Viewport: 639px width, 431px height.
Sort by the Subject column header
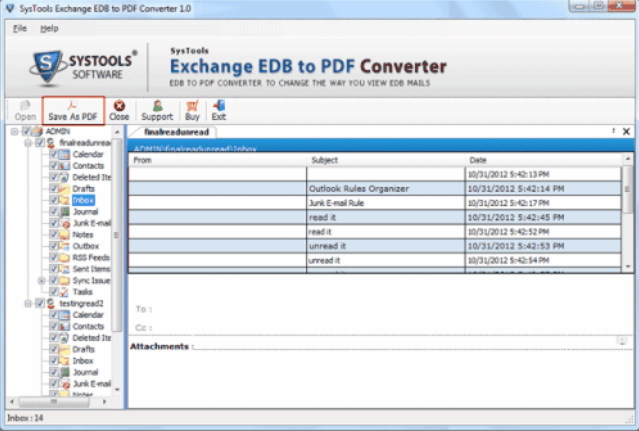click(386, 160)
